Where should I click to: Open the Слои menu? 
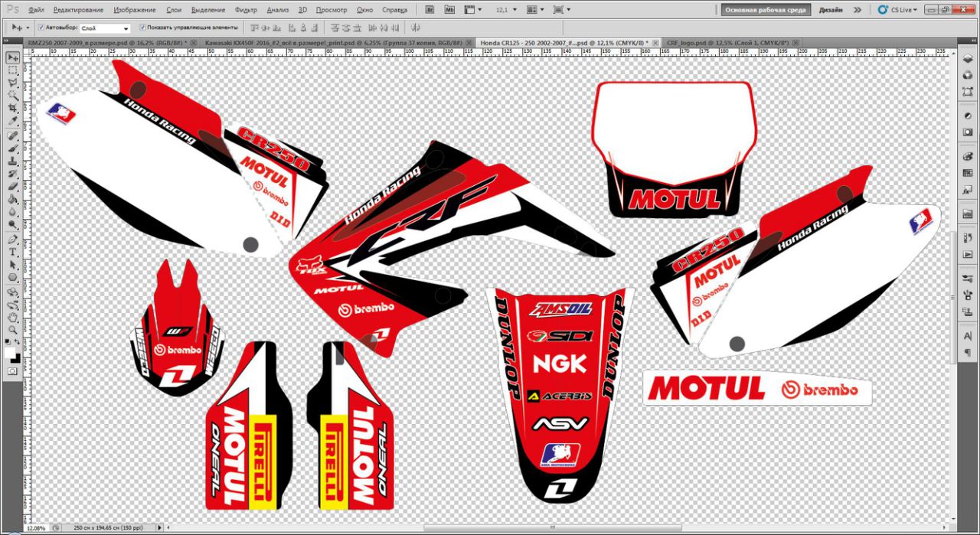tap(174, 10)
